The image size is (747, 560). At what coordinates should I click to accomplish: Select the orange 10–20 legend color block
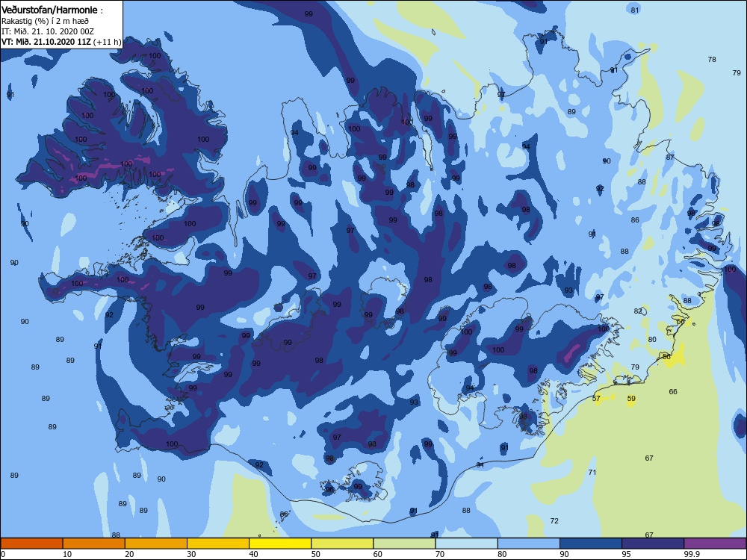click(94, 544)
